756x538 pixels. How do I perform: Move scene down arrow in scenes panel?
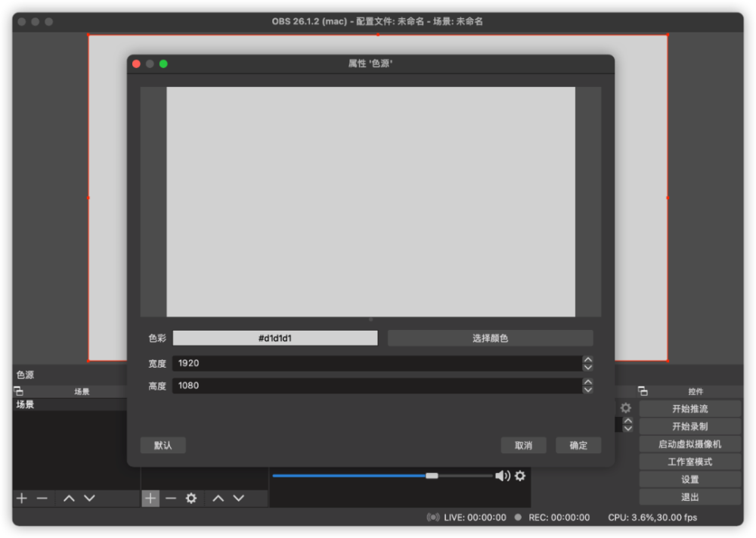pyautogui.click(x=90, y=498)
